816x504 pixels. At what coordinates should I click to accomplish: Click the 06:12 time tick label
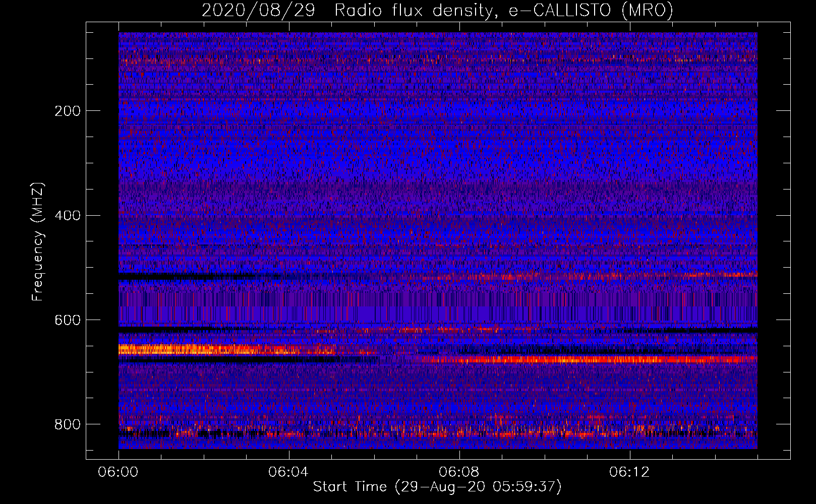[x=629, y=472]
